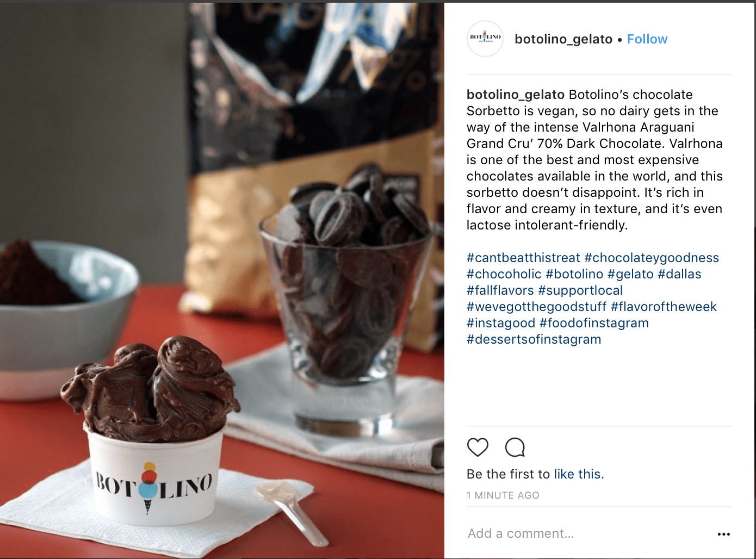Click the 'like this' link
756x559 pixels.
pyautogui.click(x=577, y=474)
